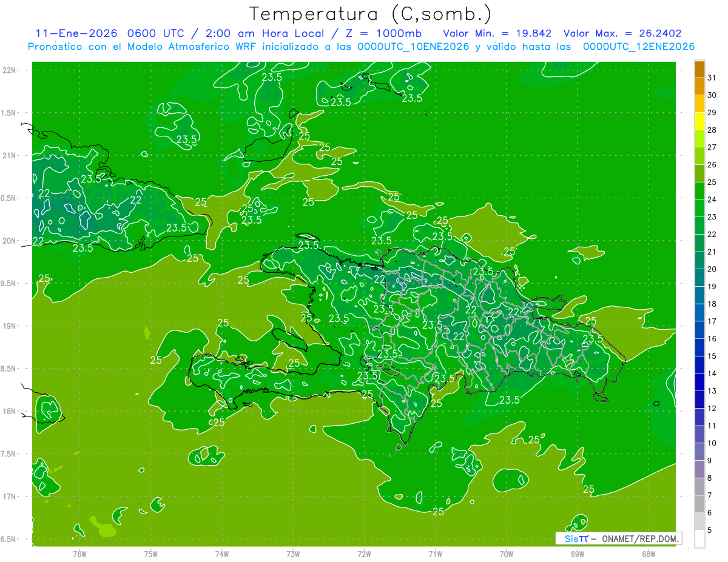
Task: Click the '22N' latitude axis label
Action: 10,70
